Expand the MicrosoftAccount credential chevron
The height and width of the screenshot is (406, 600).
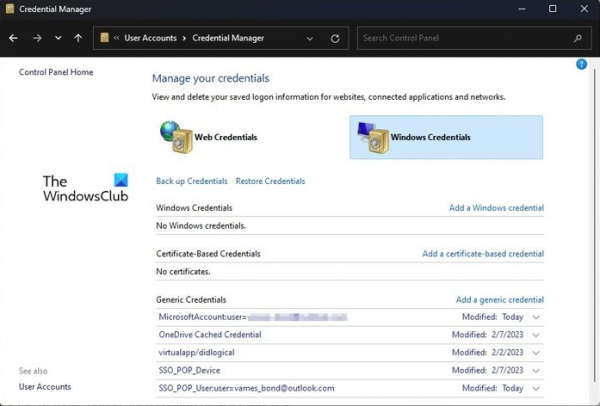(536, 317)
